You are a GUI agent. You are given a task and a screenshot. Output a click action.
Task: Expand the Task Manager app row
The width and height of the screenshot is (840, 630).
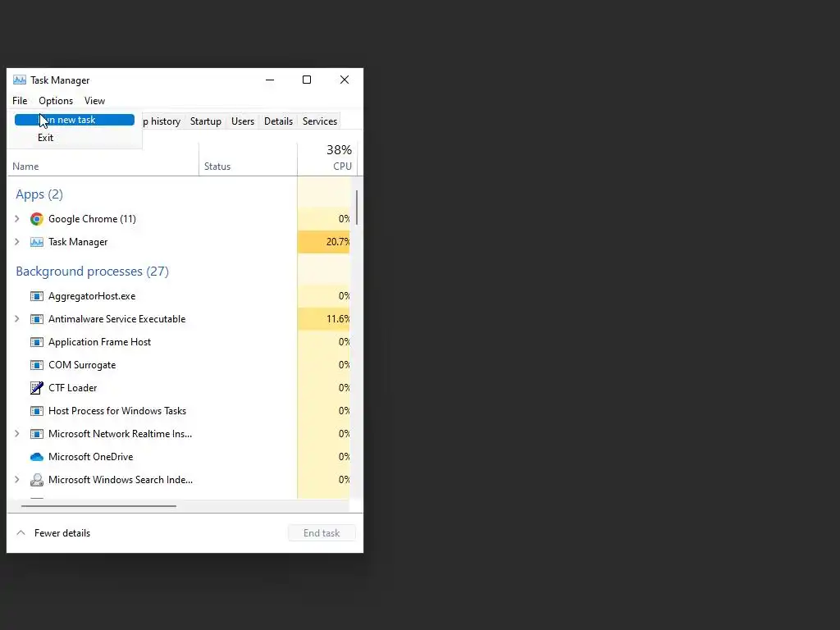click(17, 242)
